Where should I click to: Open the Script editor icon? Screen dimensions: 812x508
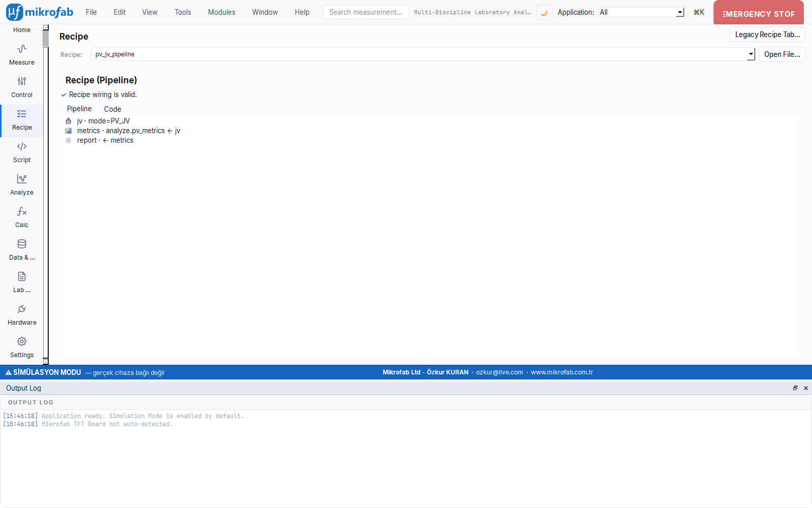21,146
